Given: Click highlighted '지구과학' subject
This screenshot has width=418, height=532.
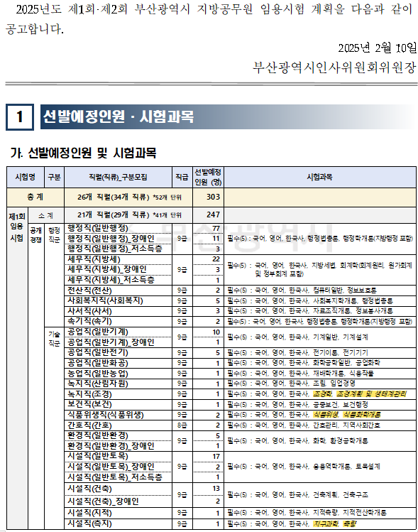Looking at the screenshot, I should (326, 524).
